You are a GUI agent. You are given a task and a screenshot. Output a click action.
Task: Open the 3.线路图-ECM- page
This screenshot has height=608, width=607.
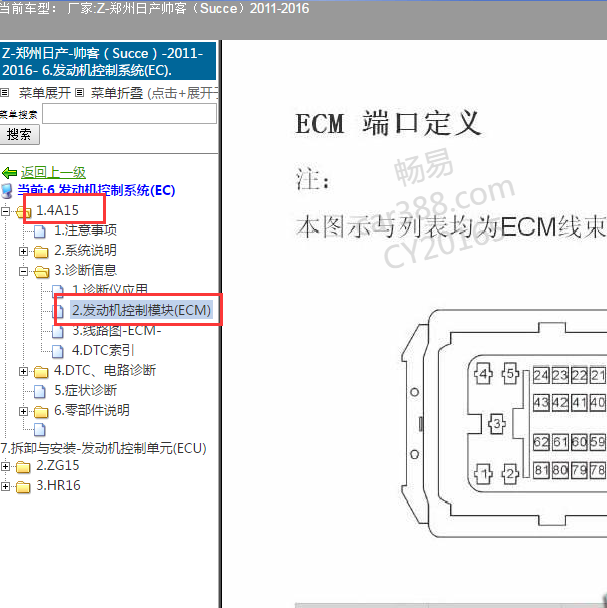(116, 330)
